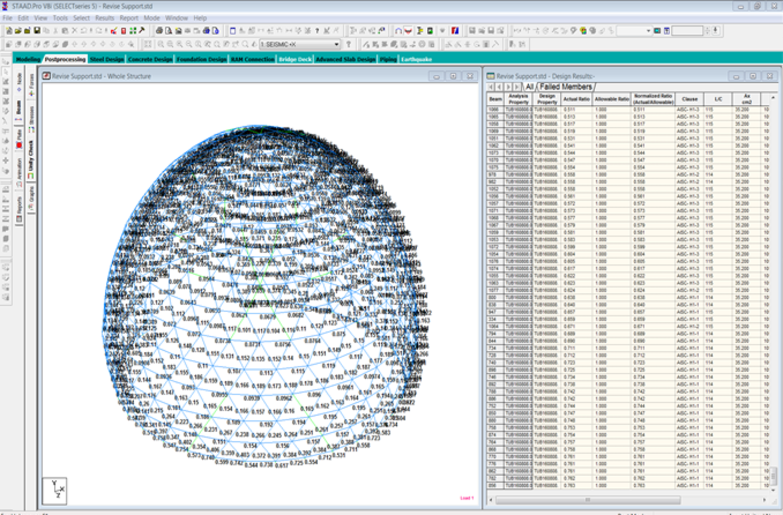
Task: Open the empty combo box in top-right toolbar
Action: click(634, 31)
